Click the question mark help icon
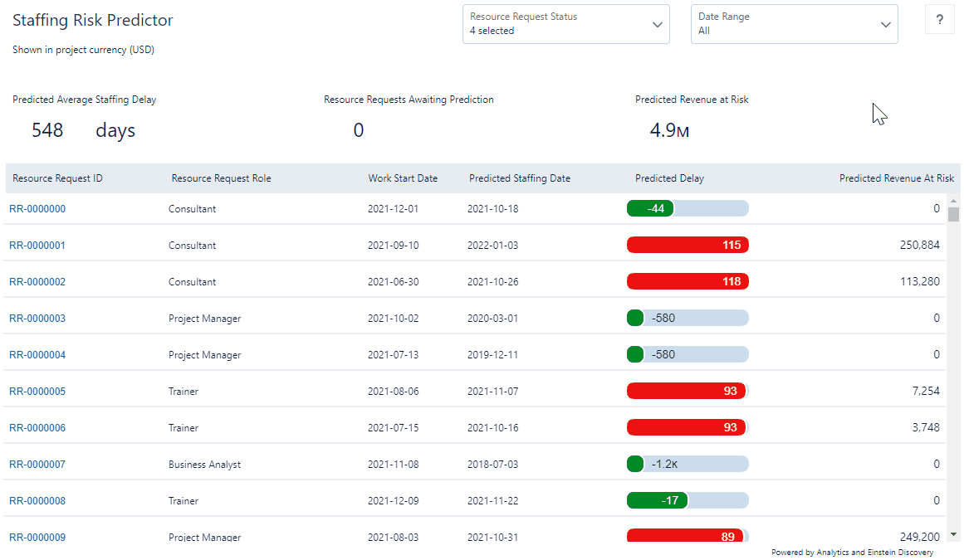 tap(939, 19)
